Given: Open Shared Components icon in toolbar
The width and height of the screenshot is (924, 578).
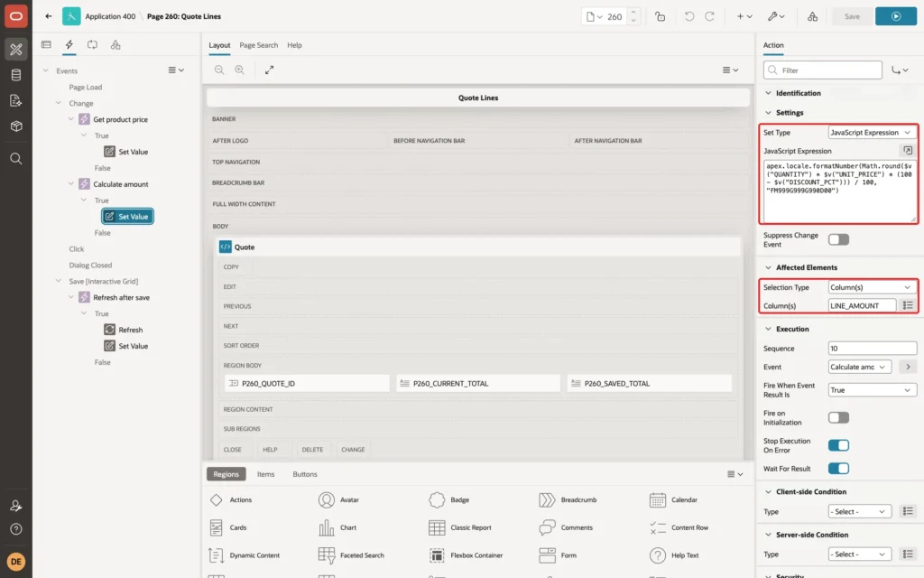Looking at the screenshot, I should pyautogui.click(x=812, y=16).
